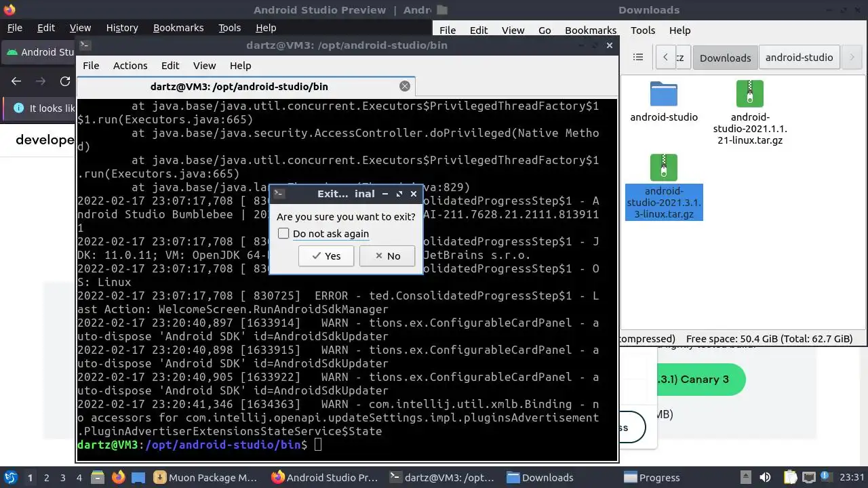This screenshot has width=868, height=488.
Task: Select the Android Studio browser tab
Action: coord(39,52)
